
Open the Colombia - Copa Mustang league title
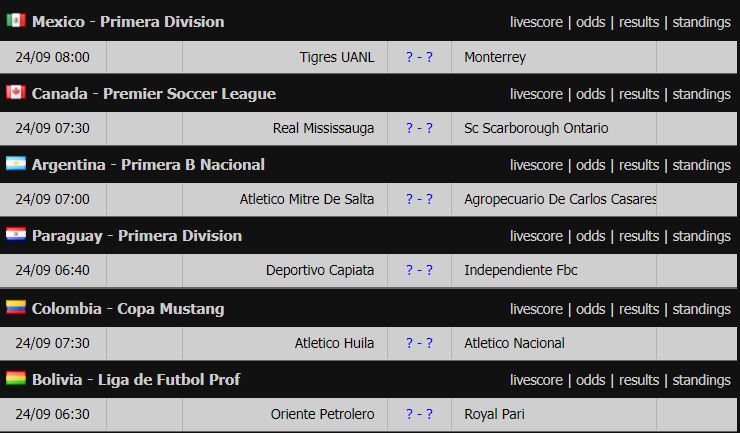point(128,309)
